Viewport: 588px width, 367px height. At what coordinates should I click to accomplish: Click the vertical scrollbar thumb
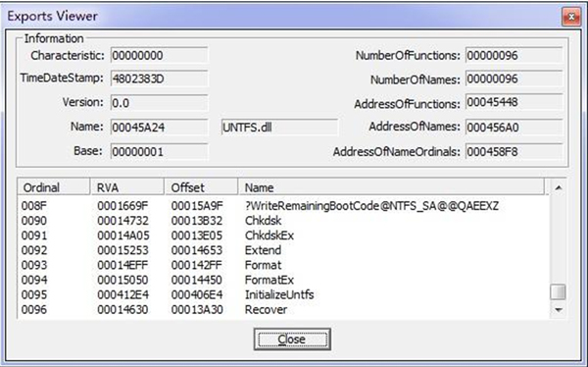coord(558,292)
